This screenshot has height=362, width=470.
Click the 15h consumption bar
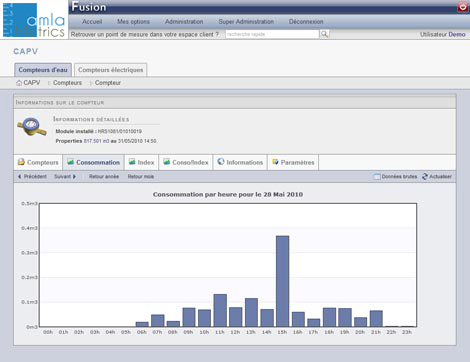click(282, 281)
